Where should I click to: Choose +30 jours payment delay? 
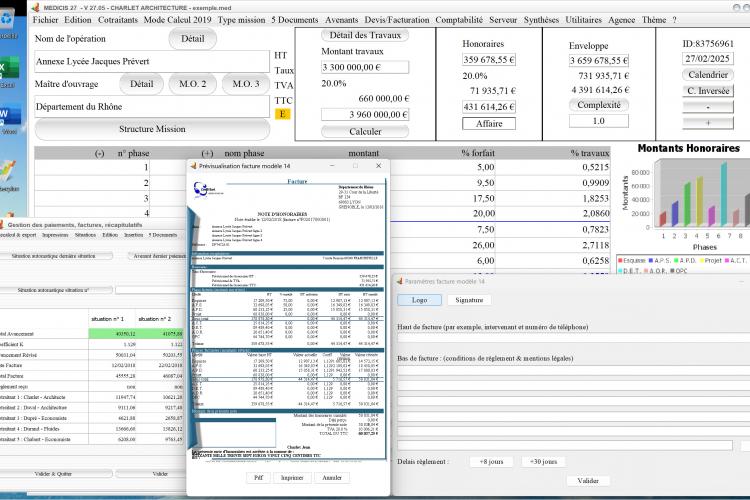(x=543, y=462)
